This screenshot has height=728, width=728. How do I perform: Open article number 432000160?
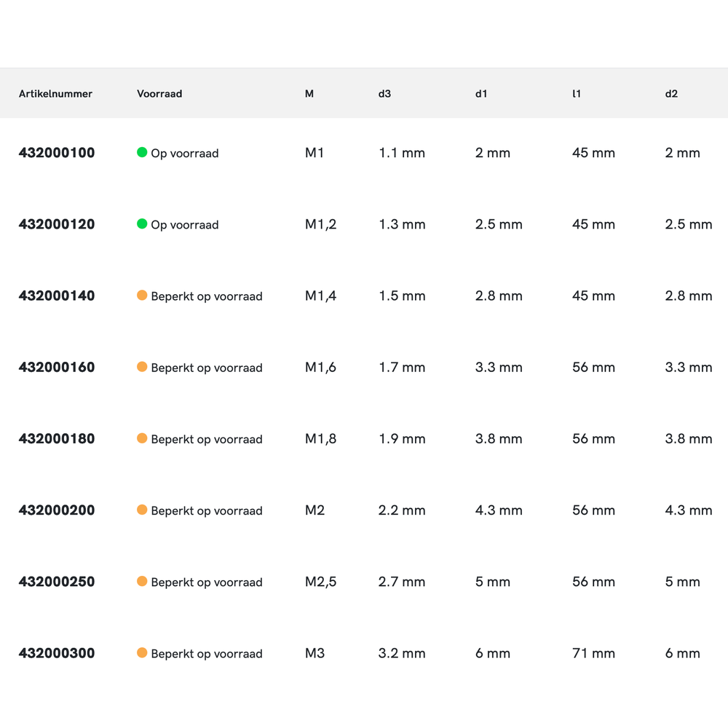tap(57, 368)
